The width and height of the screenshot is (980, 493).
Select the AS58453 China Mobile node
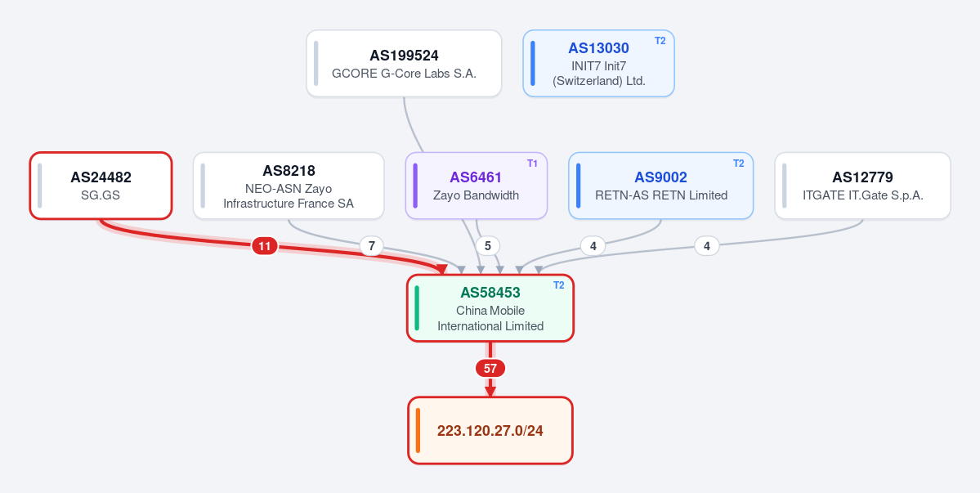coord(490,308)
